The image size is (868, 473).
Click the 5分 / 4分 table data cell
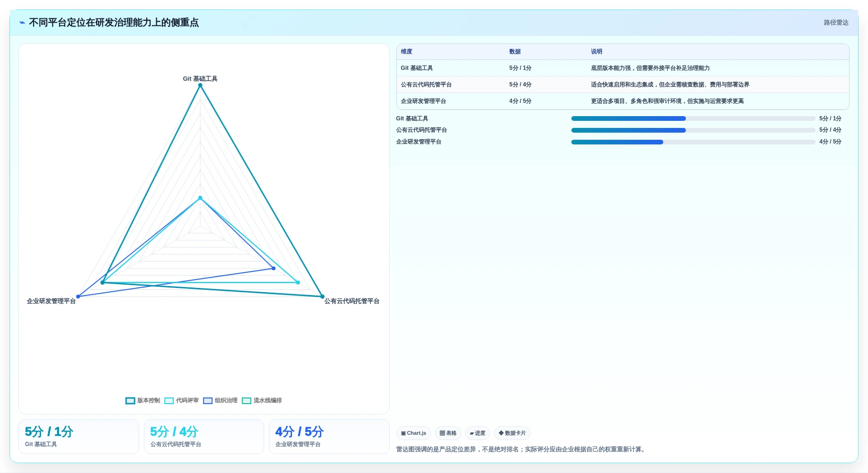pyautogui.click(x=520, y=84)
